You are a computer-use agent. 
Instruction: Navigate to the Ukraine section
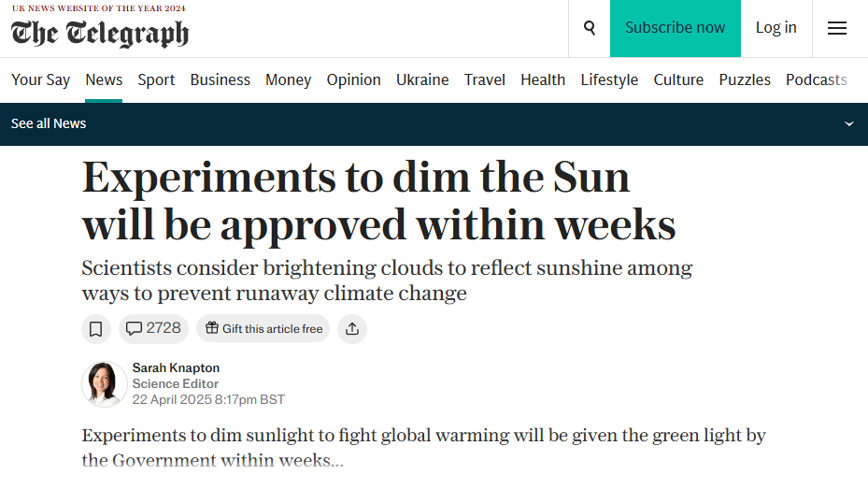[x=422, y=79]
